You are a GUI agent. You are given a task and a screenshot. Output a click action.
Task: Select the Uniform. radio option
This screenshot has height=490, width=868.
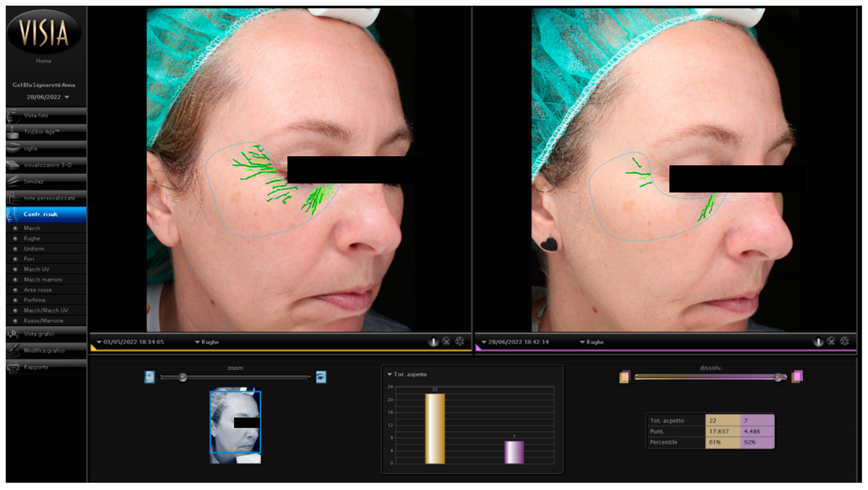click(x=15, y=249)
